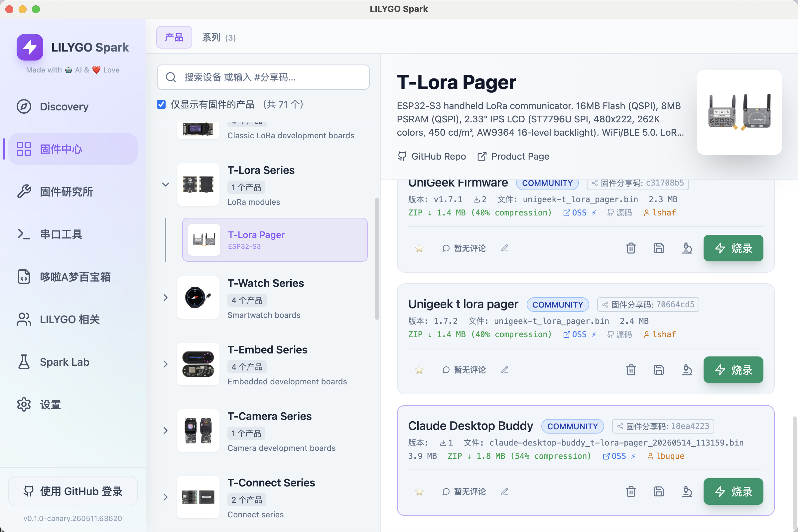Click the T-Lora Series thumbnail
The height and width of the screenshot is (532, 798).
(x=198, y=185)
